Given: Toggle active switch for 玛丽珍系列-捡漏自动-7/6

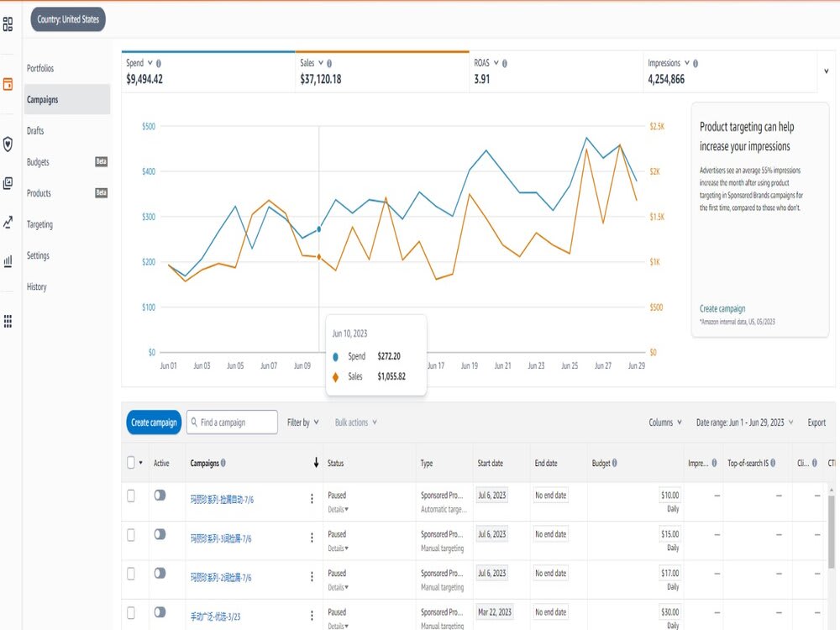Looking at the screenshot, I should pyautogui.click(x=160, y=495).
